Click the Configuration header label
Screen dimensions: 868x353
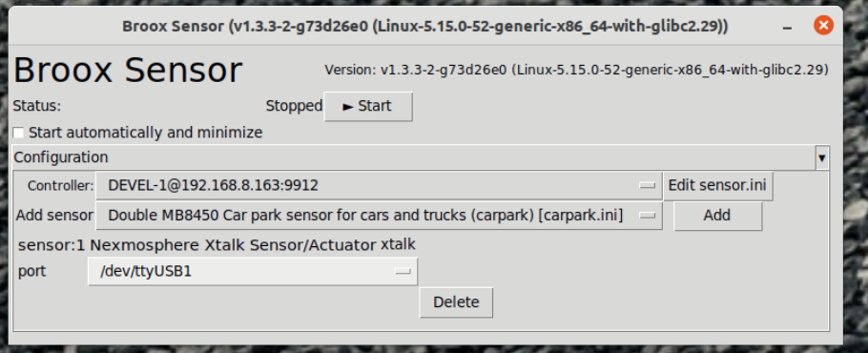point(61,157)
